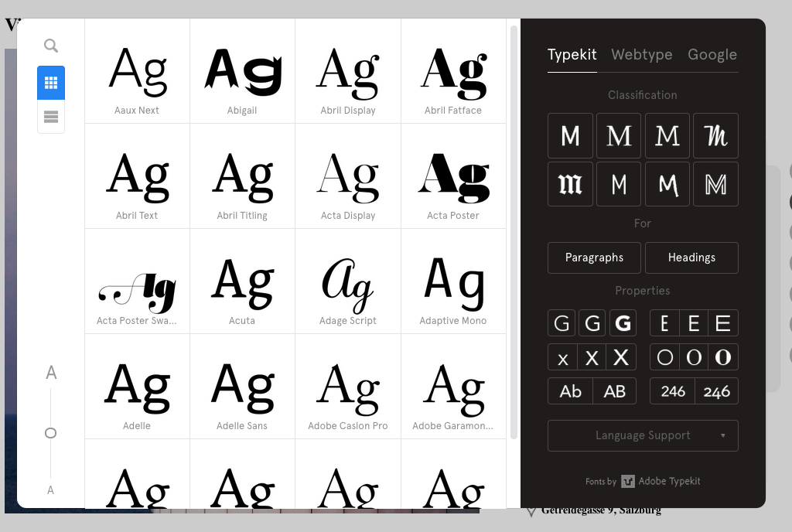Toggle regular weight G filter
This screenshot has width=792, height=532.
pos(592,323)
